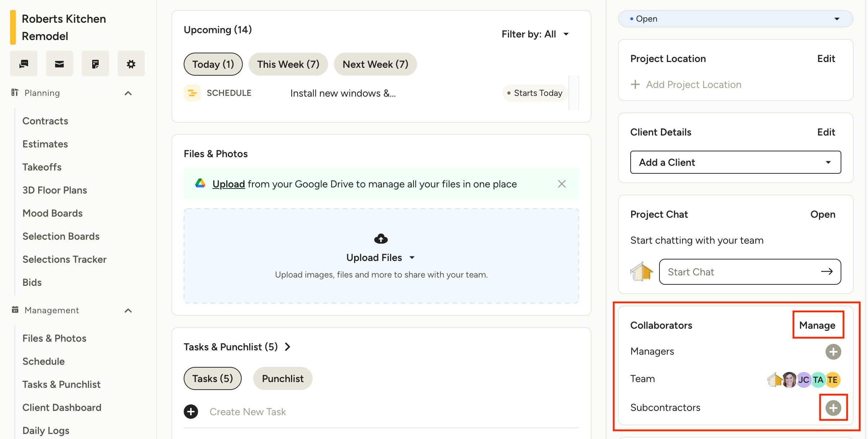Add a subcontractor with plus icon
The image size is (868, 439).
point(833,408)
